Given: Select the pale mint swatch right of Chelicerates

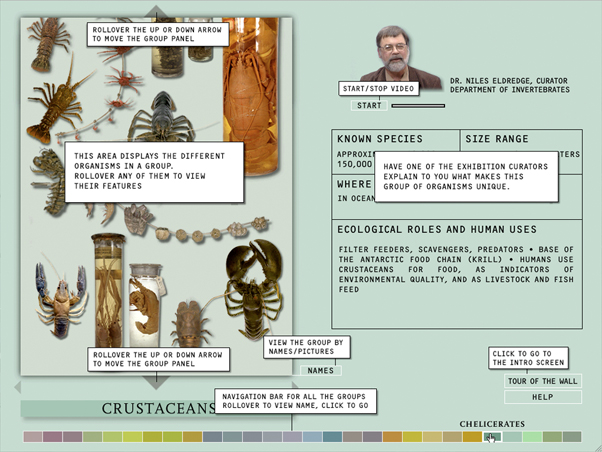Looking at the screenshot, I should pos(512,437).
